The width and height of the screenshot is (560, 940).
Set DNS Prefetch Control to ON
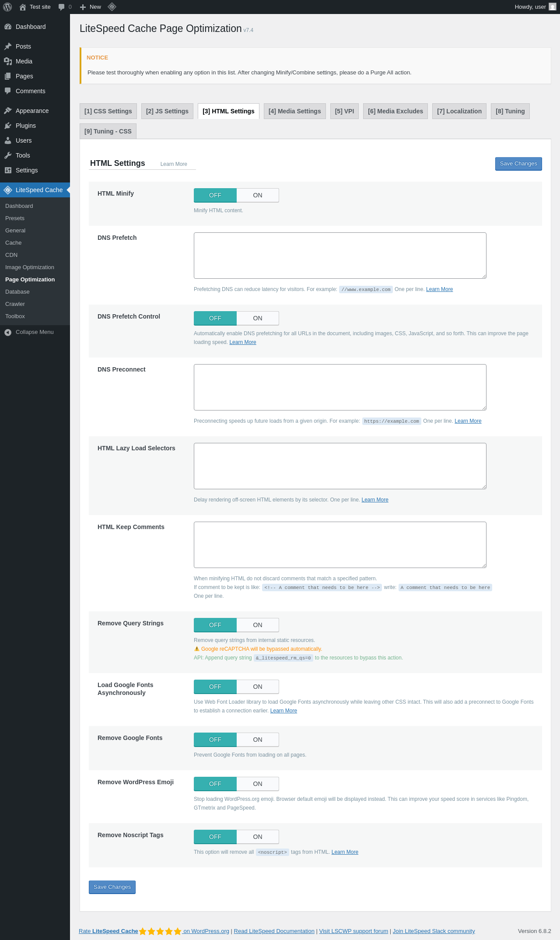coord(258,318)
